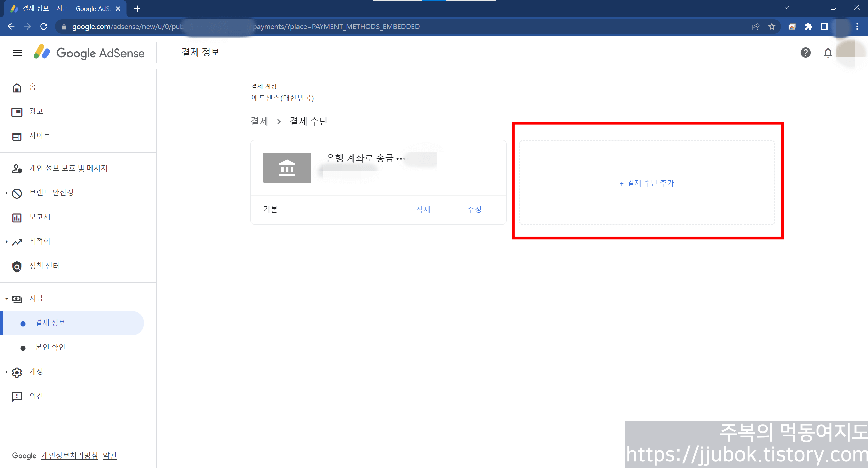This screenshot has width=868, height=468.
Task: Select the 홈 sidebar icon
Action: click(x=17, y=87)
